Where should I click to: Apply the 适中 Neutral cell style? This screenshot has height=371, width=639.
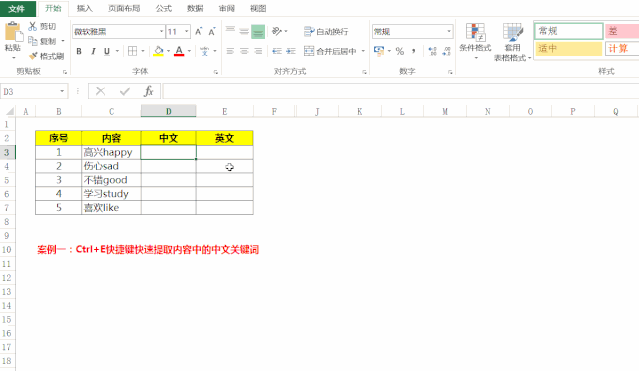point(568,49)
